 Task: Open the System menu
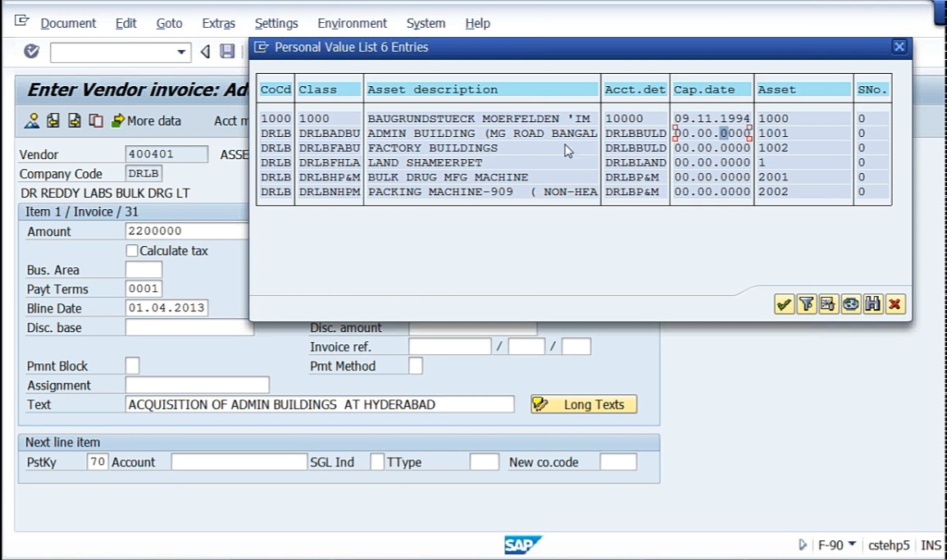(x=426, y=24)
